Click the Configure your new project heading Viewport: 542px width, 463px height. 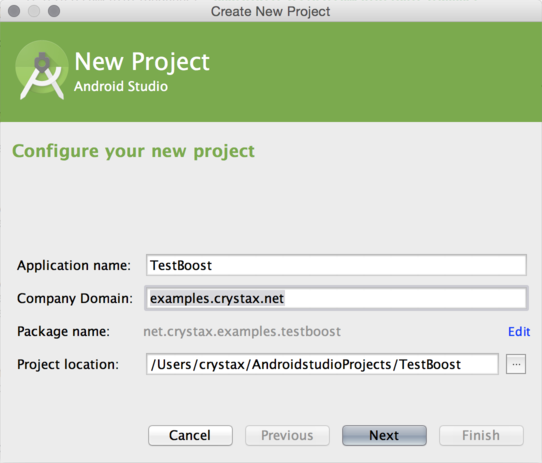(x=133, y=151)
